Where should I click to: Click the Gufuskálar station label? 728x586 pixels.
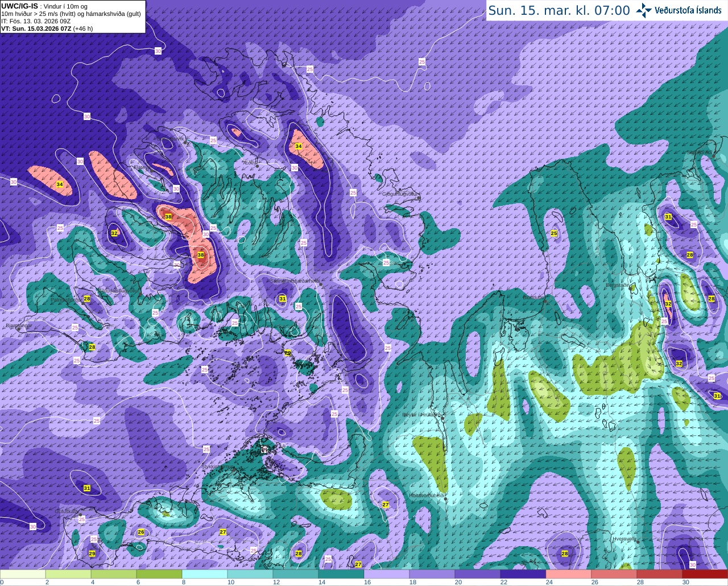(67, 511)
